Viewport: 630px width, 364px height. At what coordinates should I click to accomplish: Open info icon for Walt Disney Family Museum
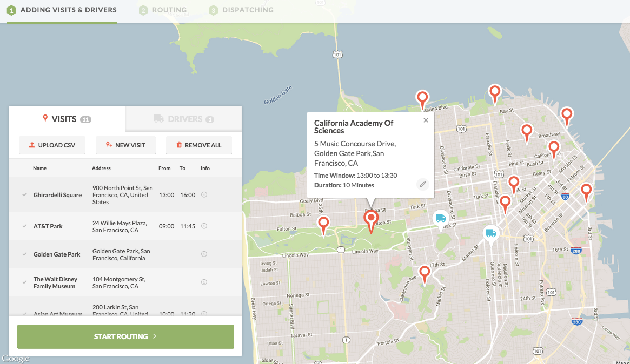[204, 282]
